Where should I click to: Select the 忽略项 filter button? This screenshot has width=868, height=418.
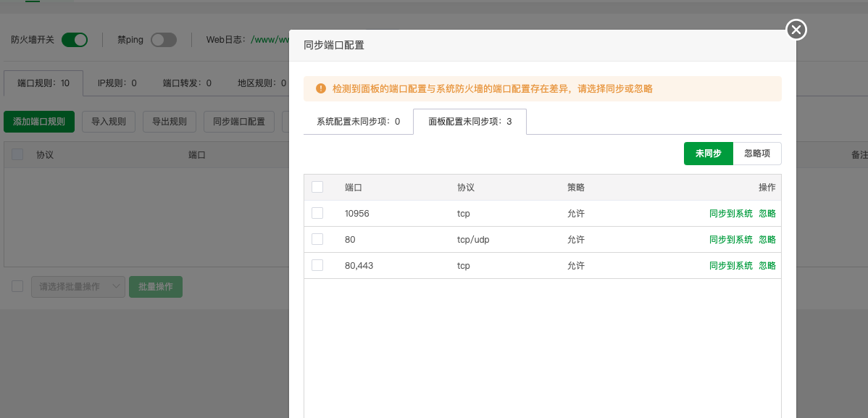(757, 154)
